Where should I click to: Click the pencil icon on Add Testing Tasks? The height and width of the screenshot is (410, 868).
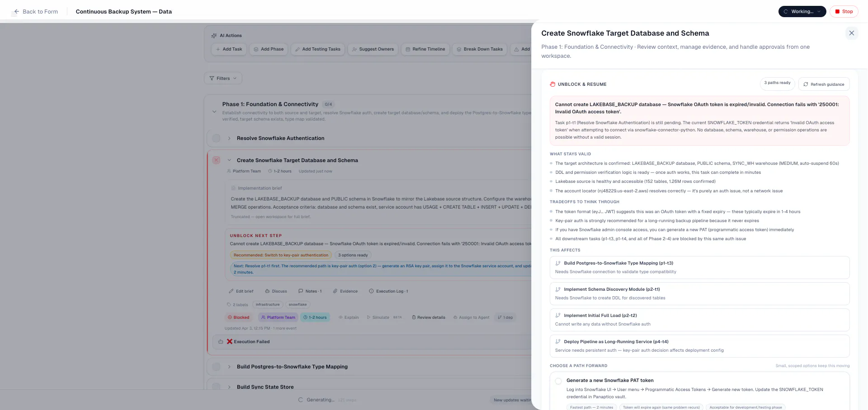pyautogui.click(x=297, y=49)
